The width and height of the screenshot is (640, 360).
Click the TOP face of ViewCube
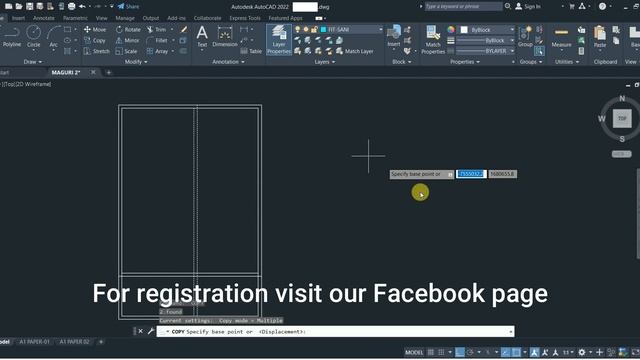(x=622, y=119)
